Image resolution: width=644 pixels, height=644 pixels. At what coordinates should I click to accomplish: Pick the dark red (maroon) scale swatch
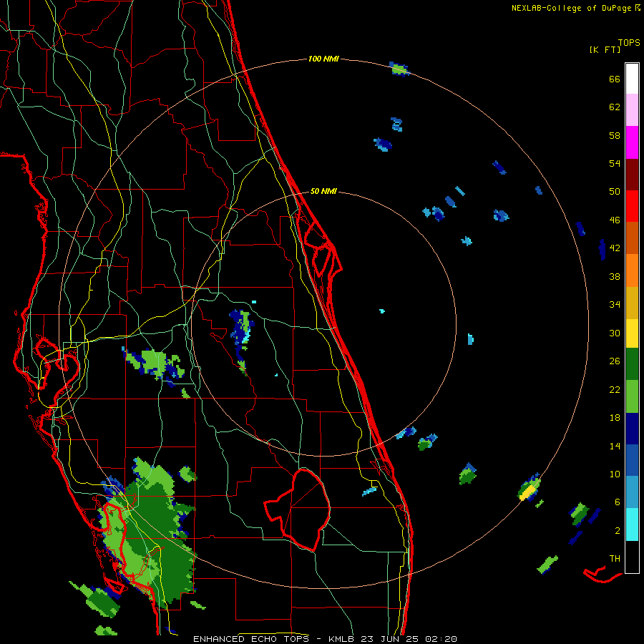coord(632,175)
